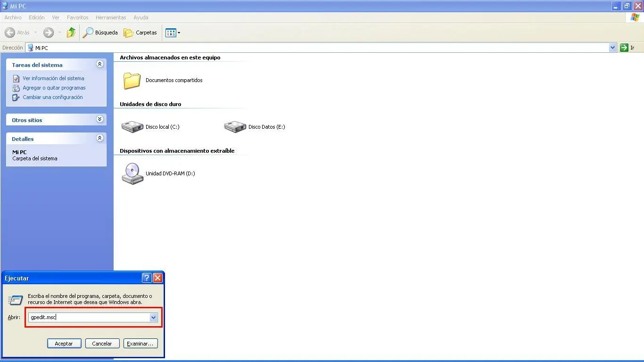Screen dimensions: 644x362
Task: Open Cambiar una configuración link
Action: pos(53,97)
